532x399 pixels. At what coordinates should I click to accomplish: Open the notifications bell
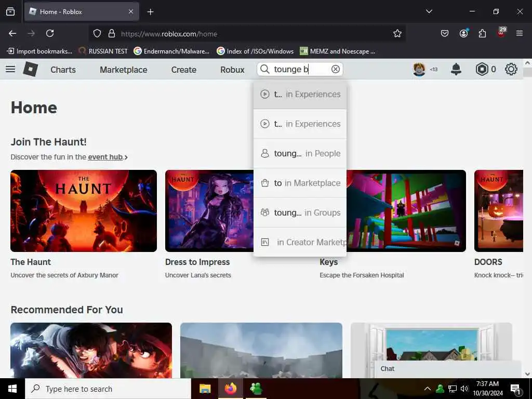[x=456, y=69]
